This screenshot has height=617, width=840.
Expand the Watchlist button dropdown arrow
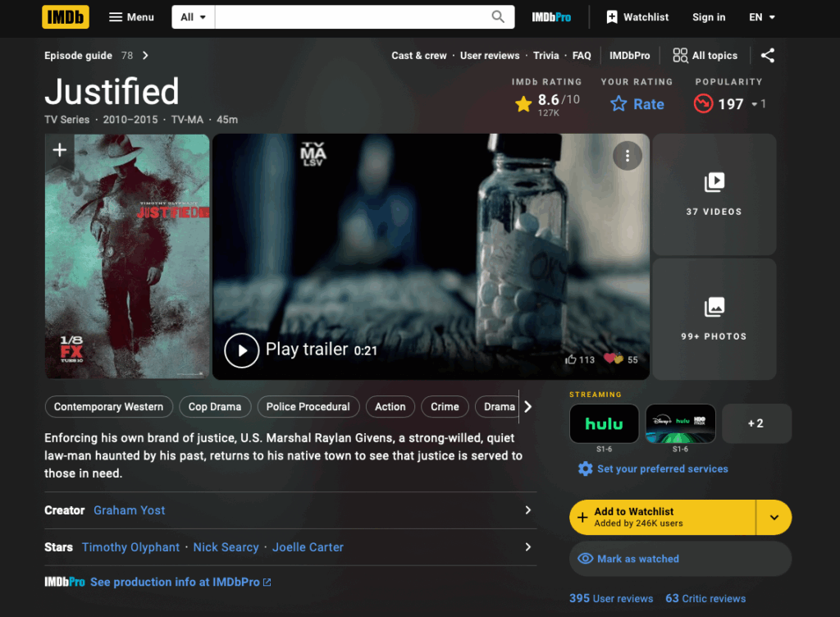click(x=774, y=518)
